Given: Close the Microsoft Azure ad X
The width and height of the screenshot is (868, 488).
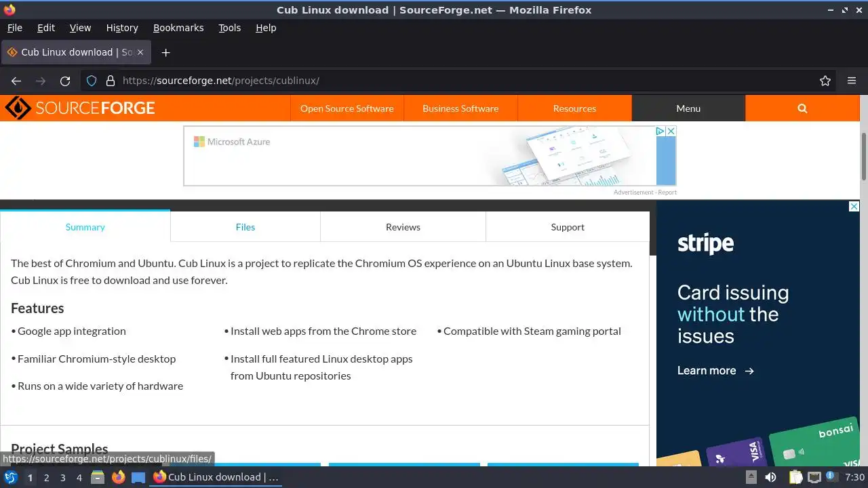Looking at the screenshot, I should [671, 131].
